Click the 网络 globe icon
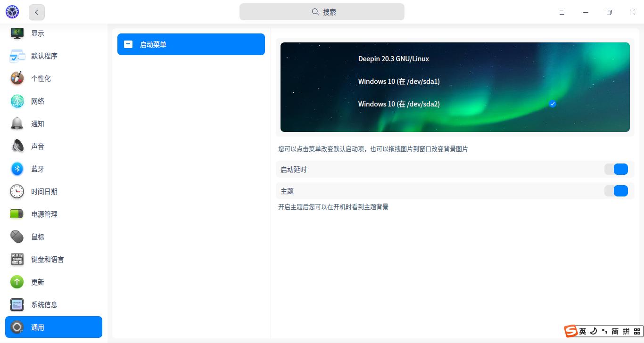The image size is (644, 343). tap(17, 101)
